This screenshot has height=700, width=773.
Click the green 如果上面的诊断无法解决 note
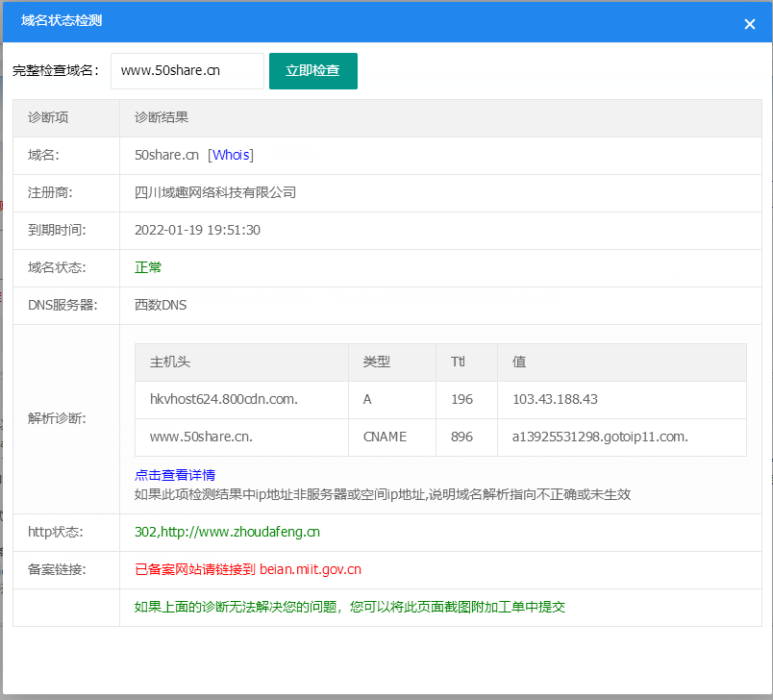[350, 608]
